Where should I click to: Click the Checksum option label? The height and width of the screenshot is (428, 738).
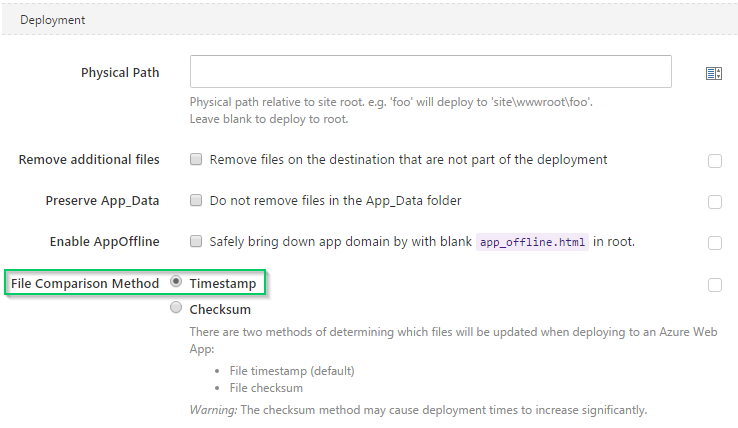click(x=220, y=309)
